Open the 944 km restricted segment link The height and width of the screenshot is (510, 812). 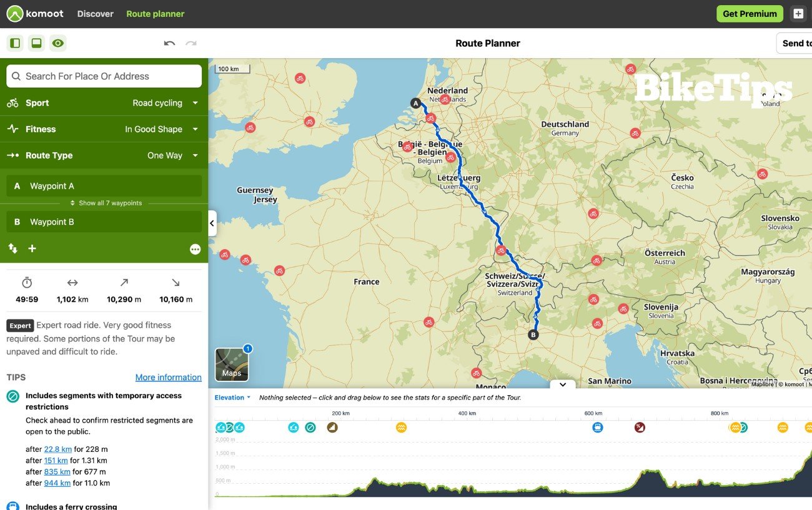tap(57, 483)
